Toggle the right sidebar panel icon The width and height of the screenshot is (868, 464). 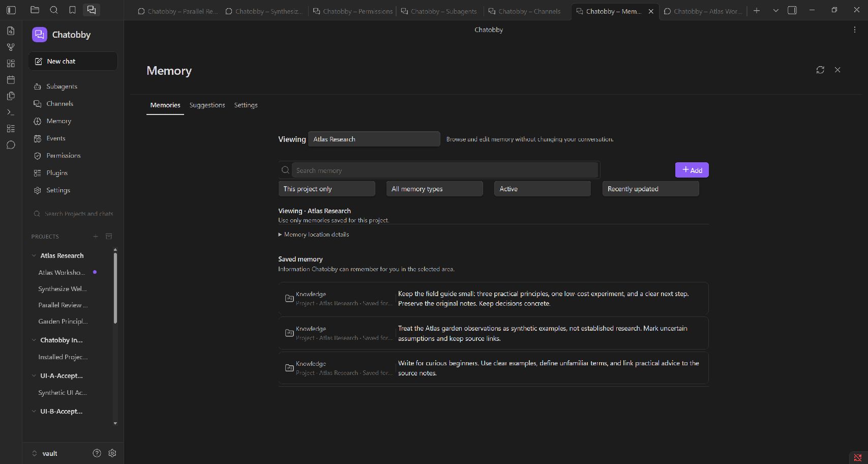[792, 10]
